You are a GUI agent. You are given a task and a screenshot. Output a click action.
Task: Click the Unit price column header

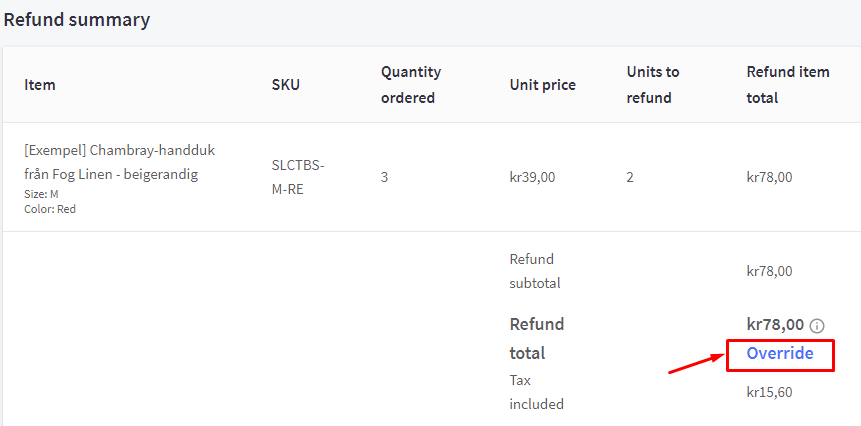click(542, 85)
